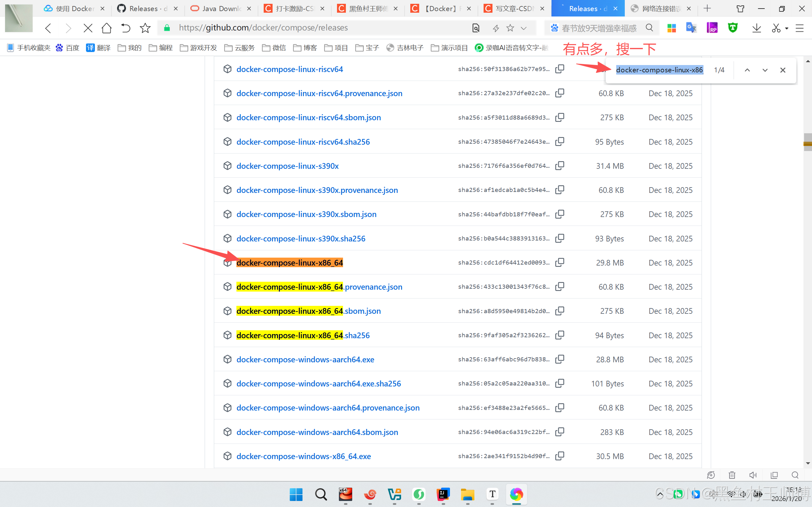The width and height of the screenshot is (812, 507).
Task: Open the downloads arrow icon in toolbar
Action: [756, 28]
